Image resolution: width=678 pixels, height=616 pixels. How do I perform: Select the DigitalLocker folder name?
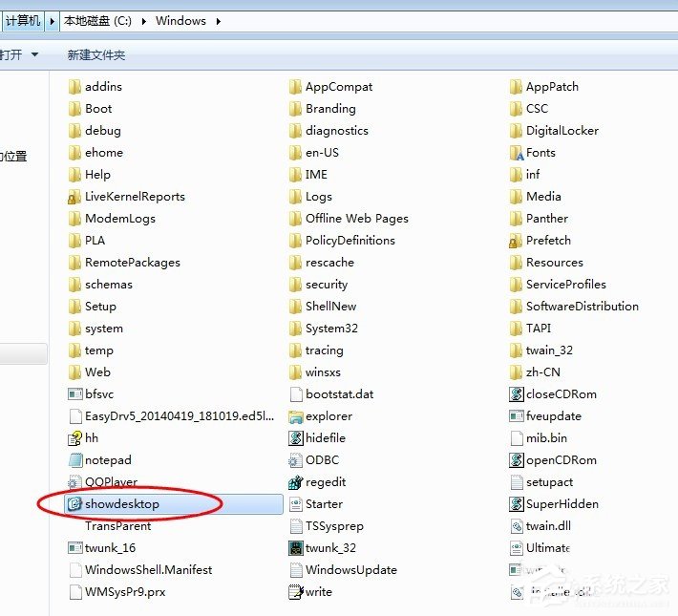tap(562, 131)
